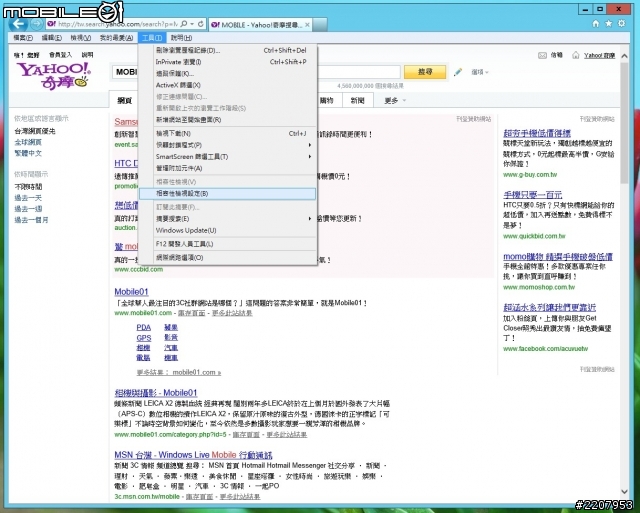Select 全球網頁 region filter
The width and height of the screenshot is (640, 513).
pos(28,142)
